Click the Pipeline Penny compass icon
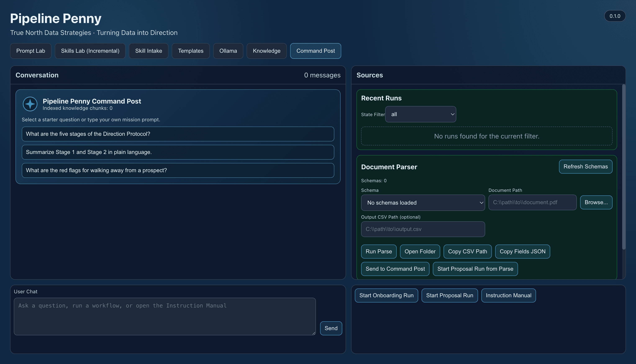Viewport: 636px width, 364px height. click(x=30, y=104)
